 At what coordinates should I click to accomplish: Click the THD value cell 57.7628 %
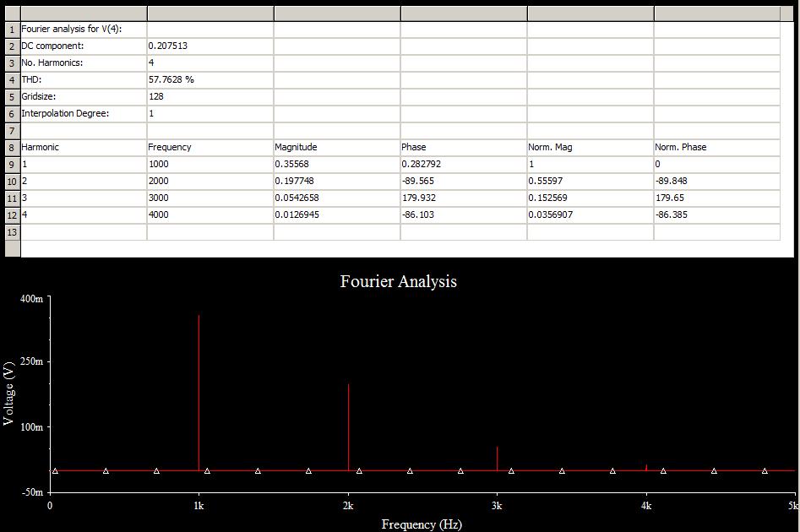(x=210, y=79)
